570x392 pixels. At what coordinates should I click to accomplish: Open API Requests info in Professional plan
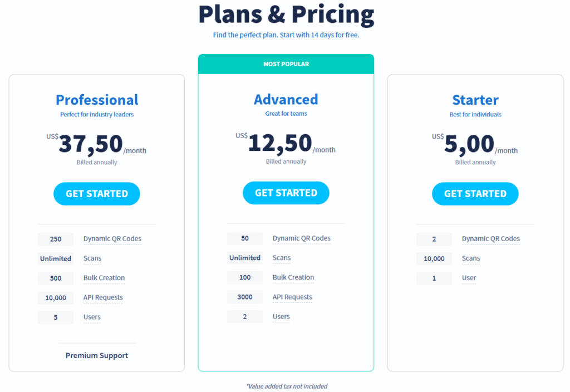103,297
